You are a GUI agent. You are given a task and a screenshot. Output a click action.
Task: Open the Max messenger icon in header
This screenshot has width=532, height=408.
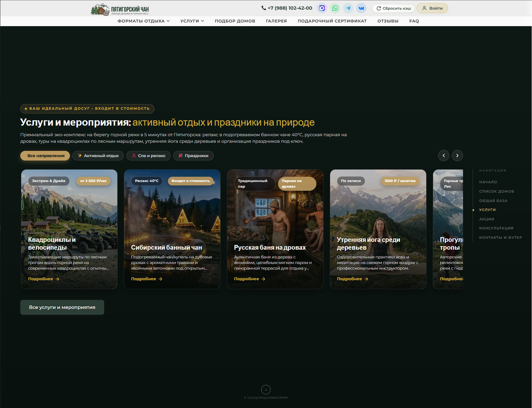[x=322, y=8]
